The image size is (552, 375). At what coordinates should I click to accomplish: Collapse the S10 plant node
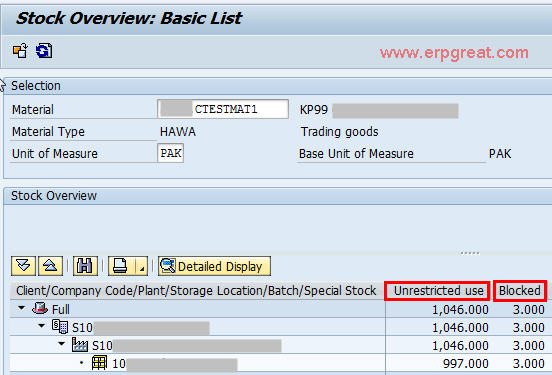(62, 344)
